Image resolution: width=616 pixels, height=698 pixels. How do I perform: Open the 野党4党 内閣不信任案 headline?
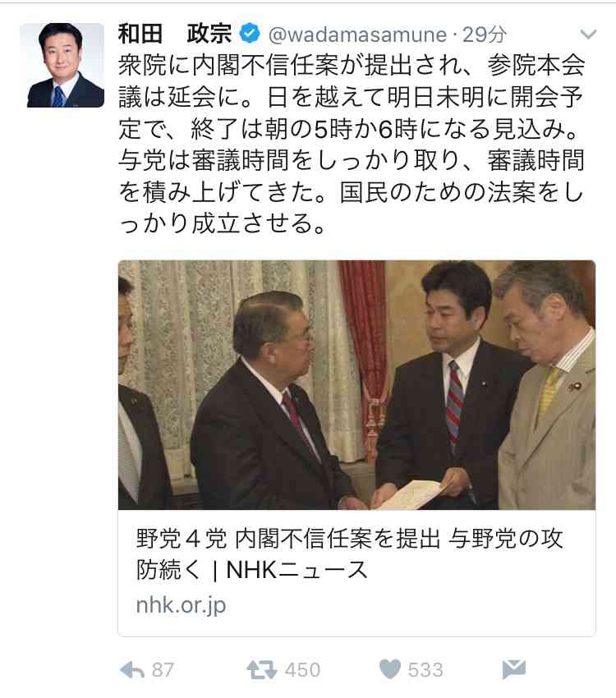point(349,553)
